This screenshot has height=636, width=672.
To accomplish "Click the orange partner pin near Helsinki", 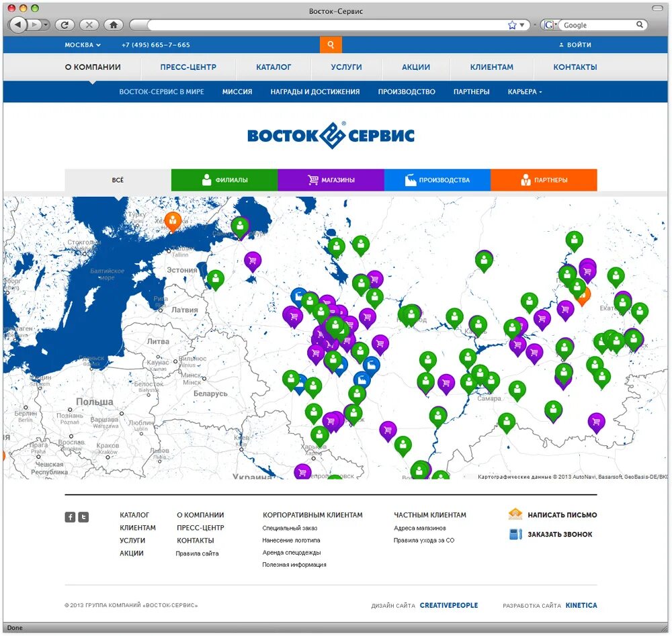I will tap(172, 222).
